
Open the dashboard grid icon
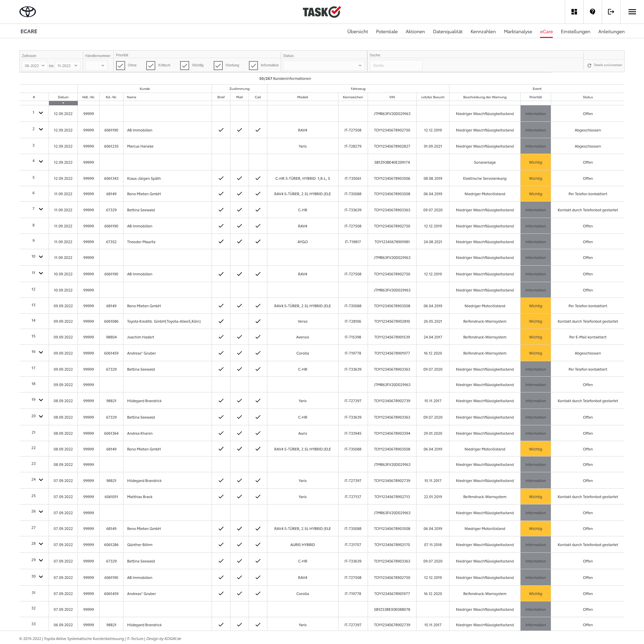click(x=574, y=12)
